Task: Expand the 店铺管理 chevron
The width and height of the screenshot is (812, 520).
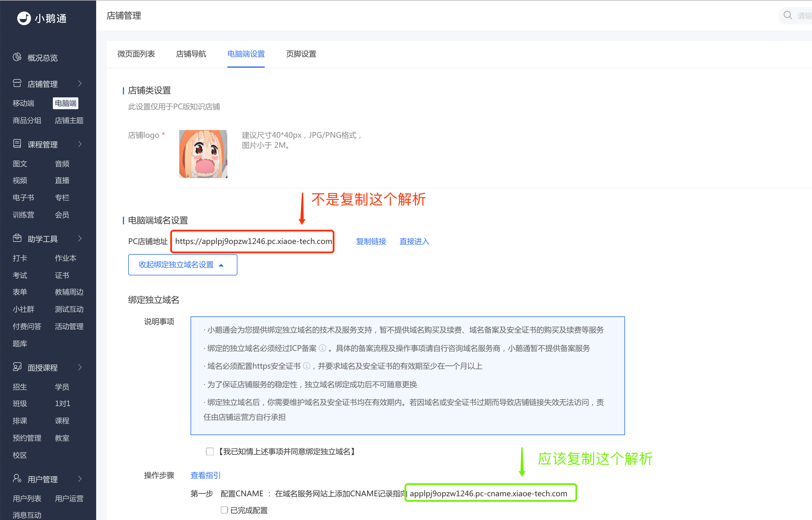Action: coord(80,83)
